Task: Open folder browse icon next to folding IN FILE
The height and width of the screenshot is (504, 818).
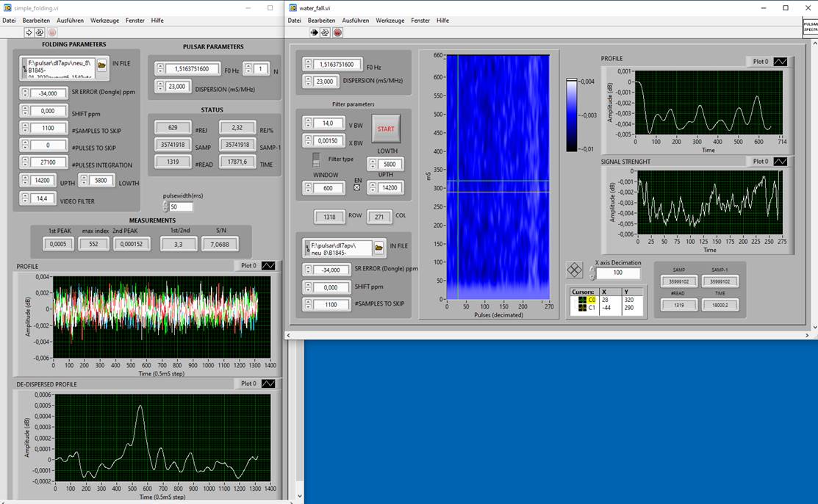Action: click(101, 65)
